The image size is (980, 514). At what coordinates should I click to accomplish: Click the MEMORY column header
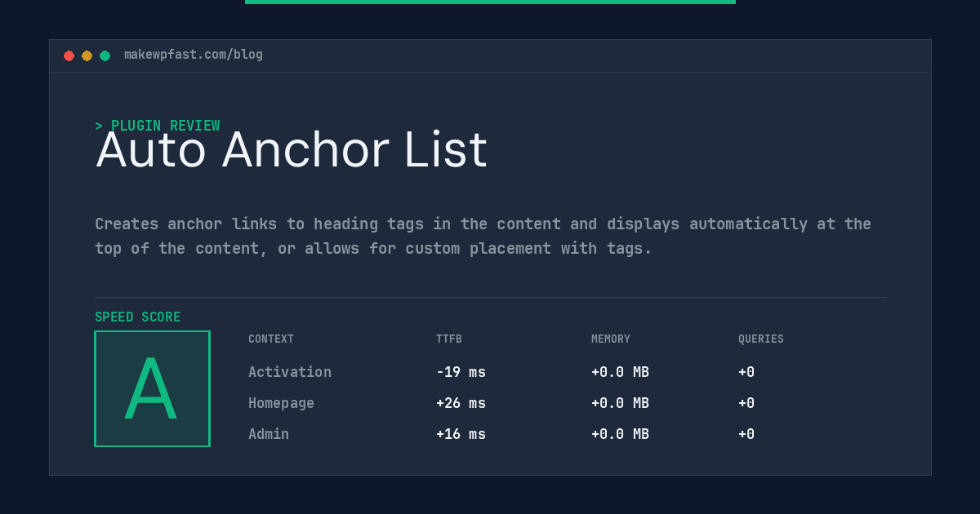click(x=611, y=339)
